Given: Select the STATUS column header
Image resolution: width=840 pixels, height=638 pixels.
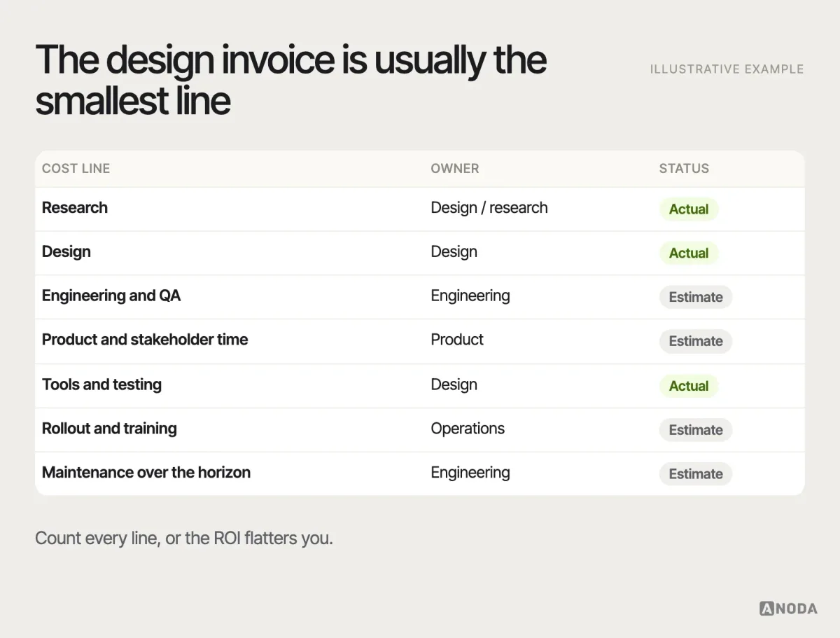Looking at the screenshot, I should (684, 169).
